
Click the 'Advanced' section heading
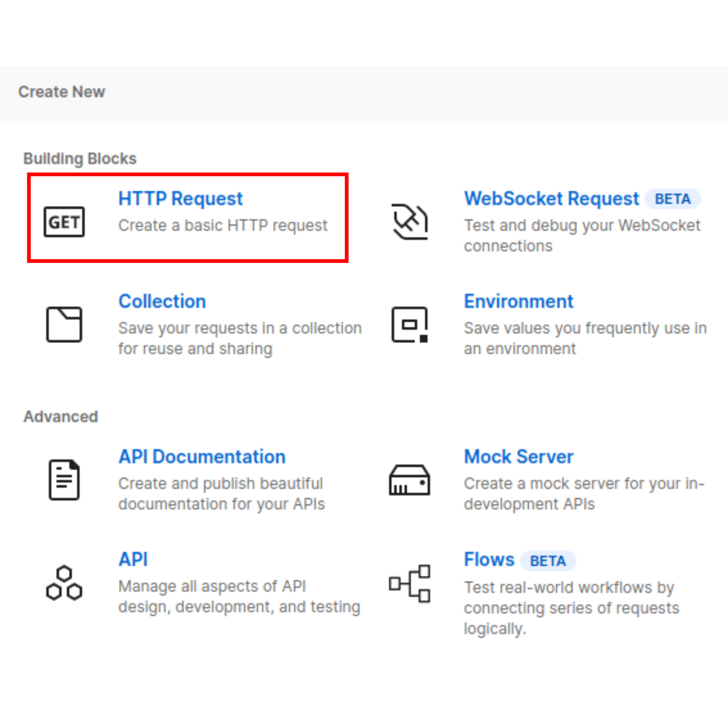pyautogui.click(x=61, y=416)
